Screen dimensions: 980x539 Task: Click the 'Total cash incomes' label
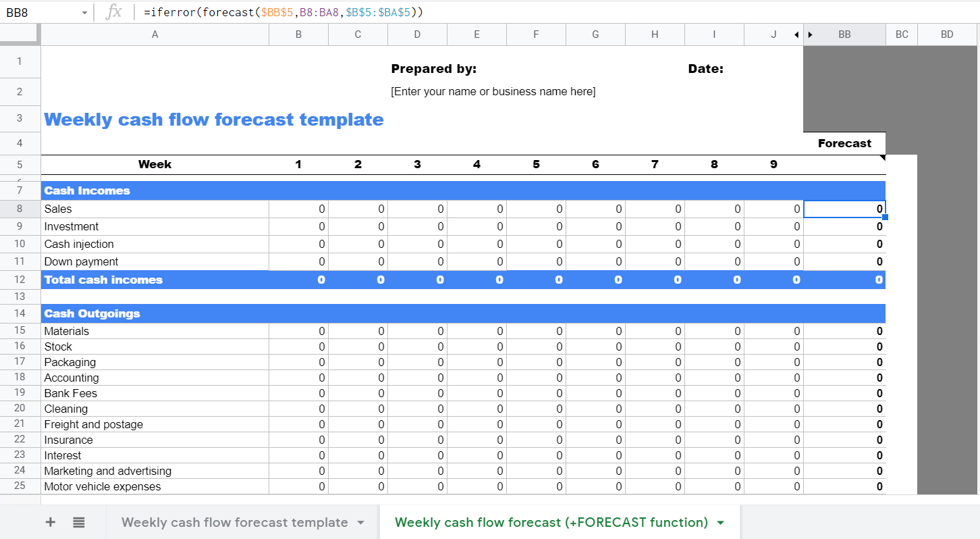click(x=103, y=280)
